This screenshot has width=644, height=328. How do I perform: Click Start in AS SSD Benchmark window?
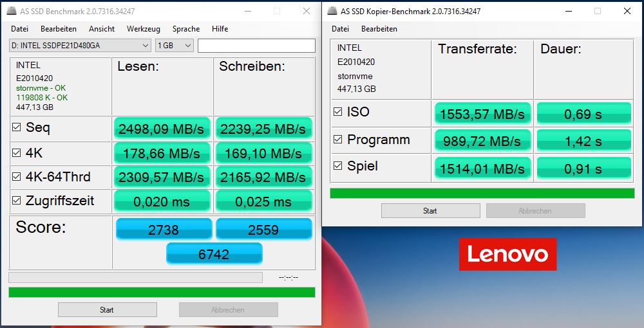pyautogui.click(x=107, y=310)
